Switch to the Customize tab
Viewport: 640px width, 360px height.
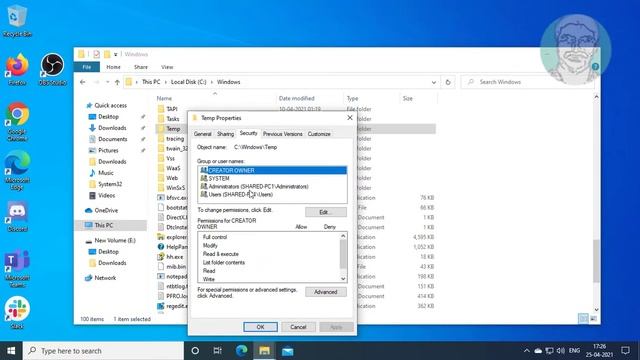coord(319,134)
